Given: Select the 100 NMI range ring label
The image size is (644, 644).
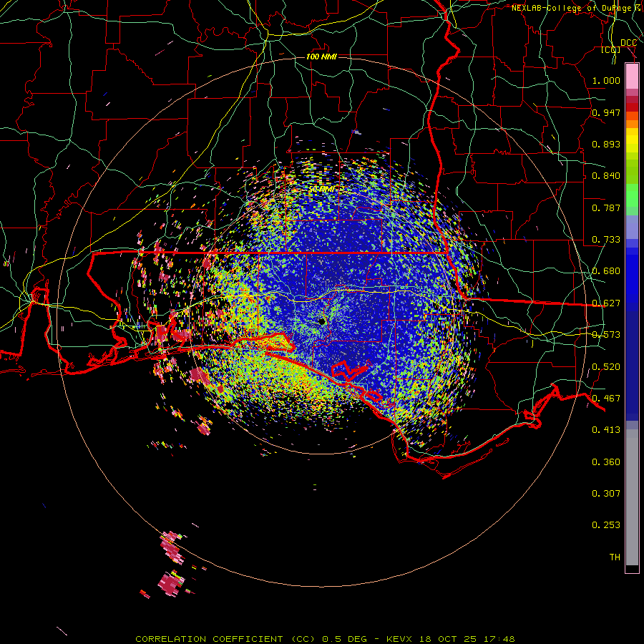Looking at the screenshot, I should pyautogui.click(x=321, y=57).
